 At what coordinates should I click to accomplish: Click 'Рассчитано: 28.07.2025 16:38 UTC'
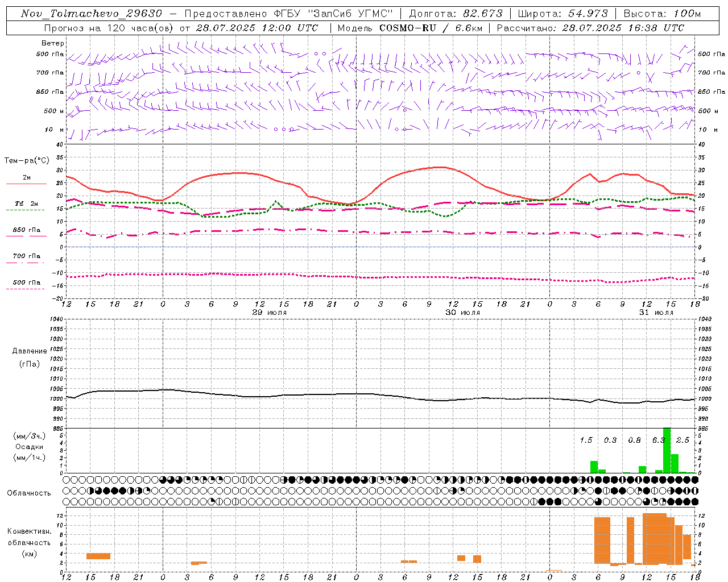[590, 28]
